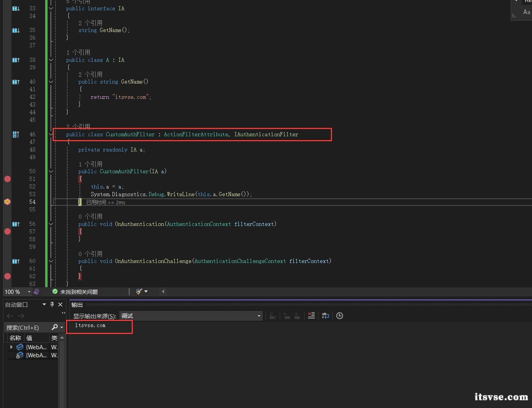Click the itsvse.com output line text
Screen dimensions: 532x408
pyautogui.click(x=90, y=325)
